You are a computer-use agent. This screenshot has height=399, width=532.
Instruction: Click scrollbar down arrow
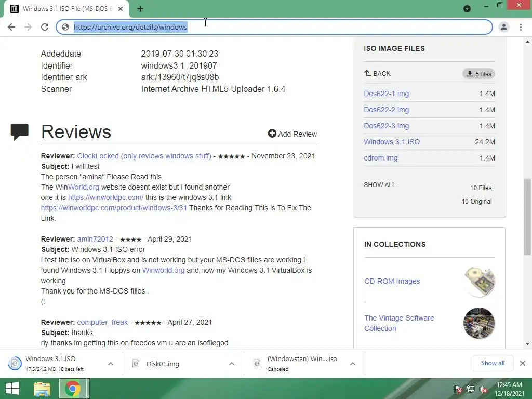(x=527, y=344)
